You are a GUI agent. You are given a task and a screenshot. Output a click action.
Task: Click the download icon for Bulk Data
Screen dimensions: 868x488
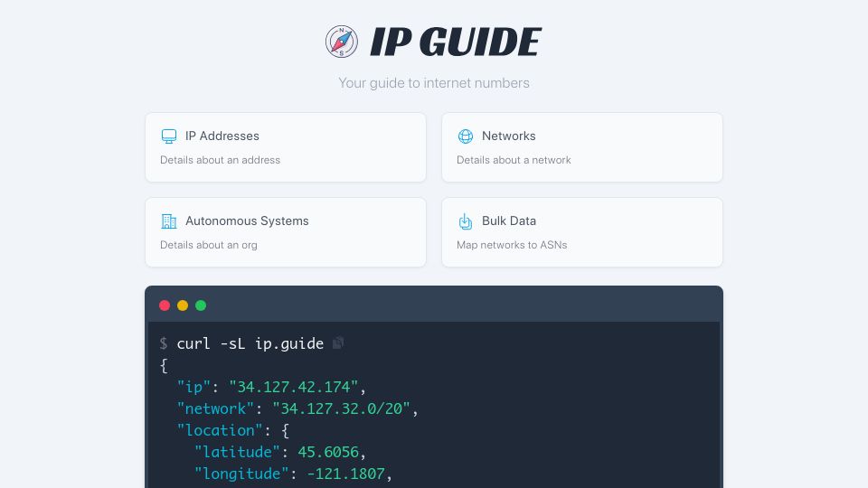[x=466, y=221]
